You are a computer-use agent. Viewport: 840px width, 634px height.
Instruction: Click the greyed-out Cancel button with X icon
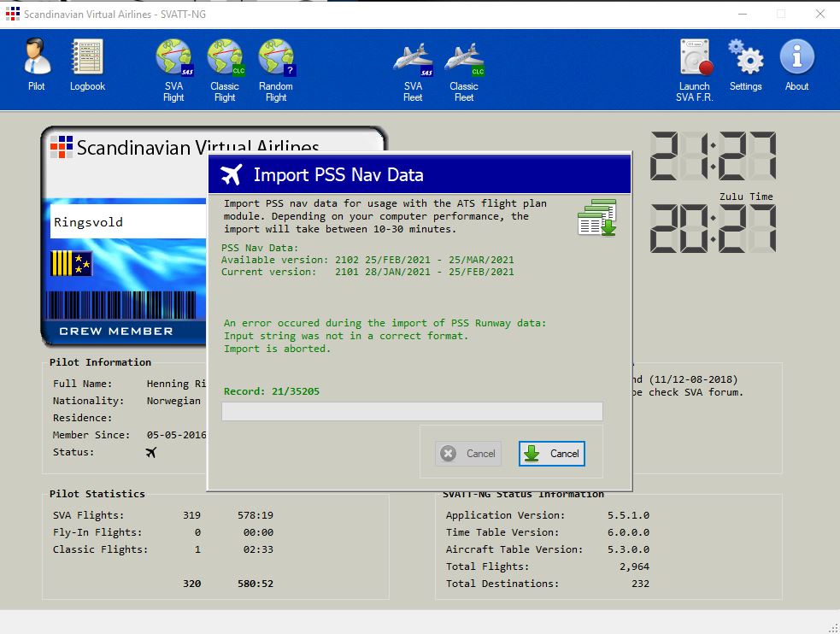pos(468,454)
